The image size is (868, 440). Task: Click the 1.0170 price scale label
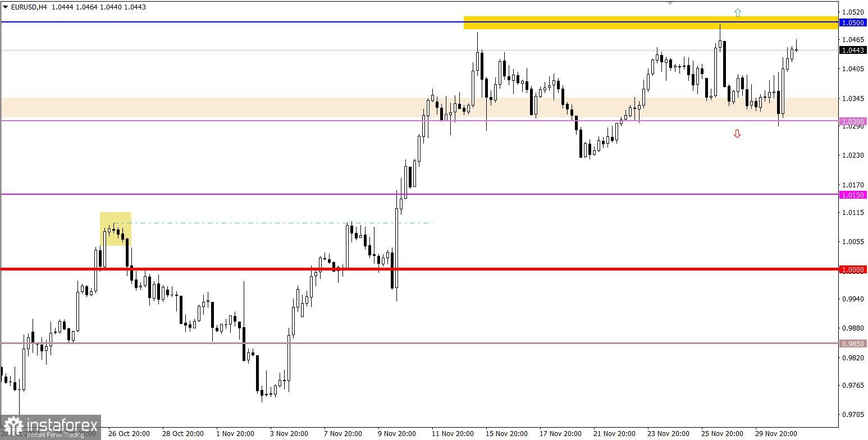(x=853, y=185)
